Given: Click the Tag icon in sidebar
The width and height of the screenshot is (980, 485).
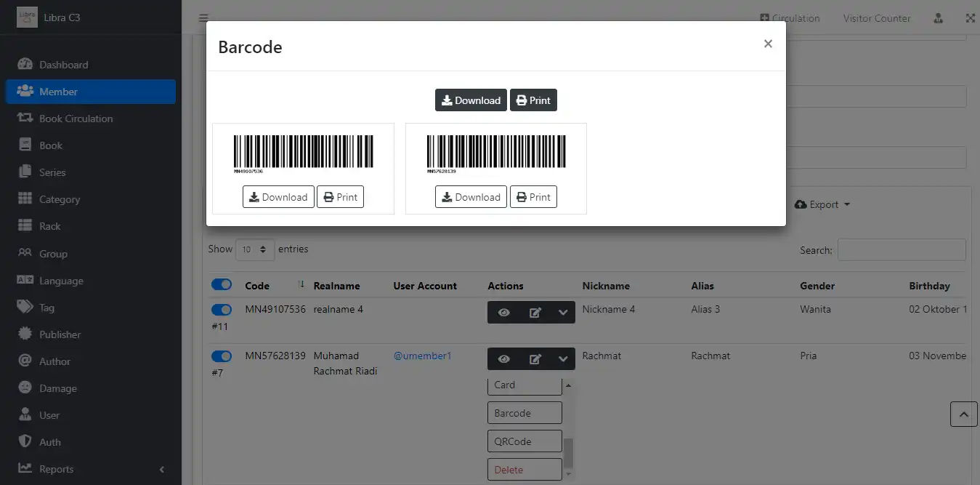Looking at the screenshot, I should point(25,307).
